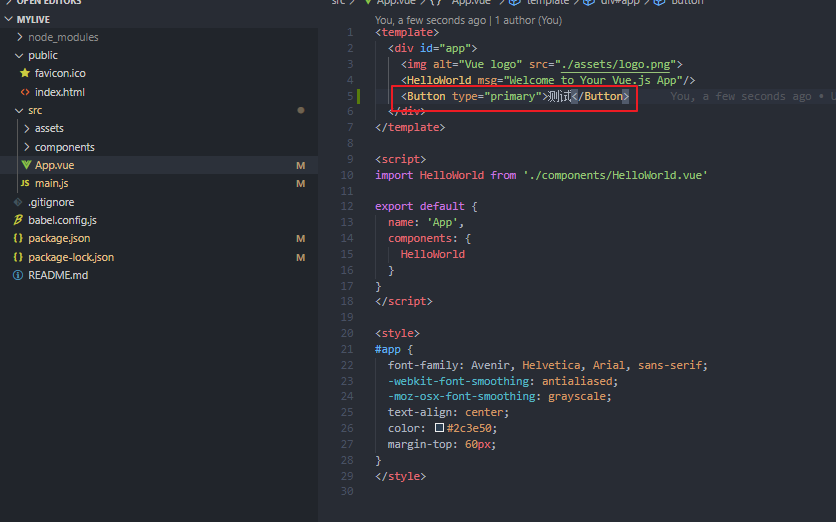Open index.html in the explorer

point(60,92)
